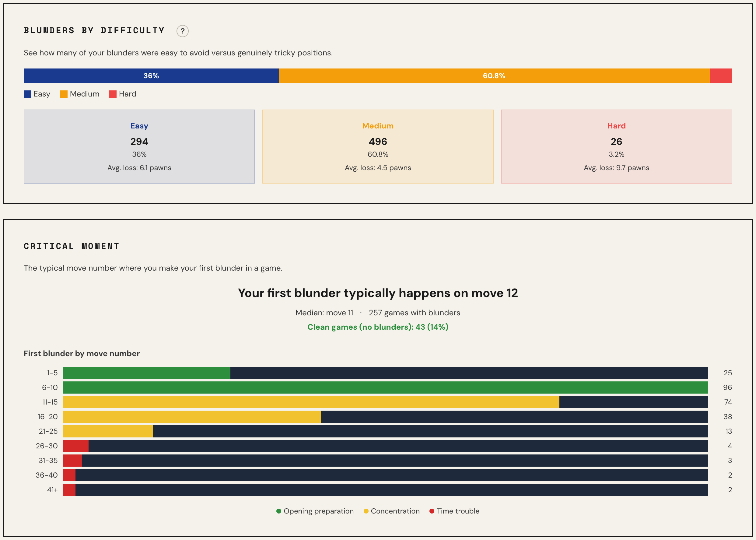
Task: Click the Hard red legend square
Action: 113,94
